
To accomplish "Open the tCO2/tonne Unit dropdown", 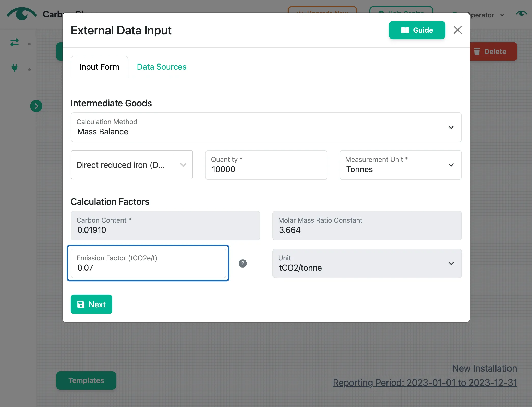I will point(367,263).
